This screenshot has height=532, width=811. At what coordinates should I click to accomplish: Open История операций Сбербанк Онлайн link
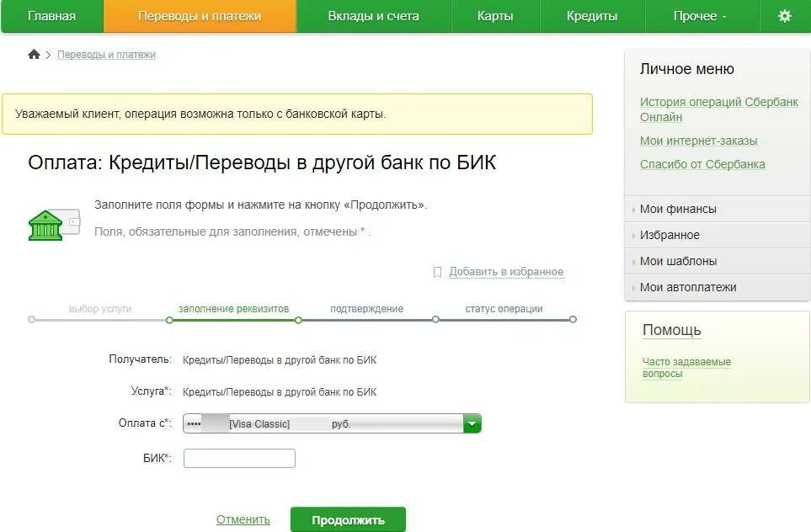click(x=718, y=109)
